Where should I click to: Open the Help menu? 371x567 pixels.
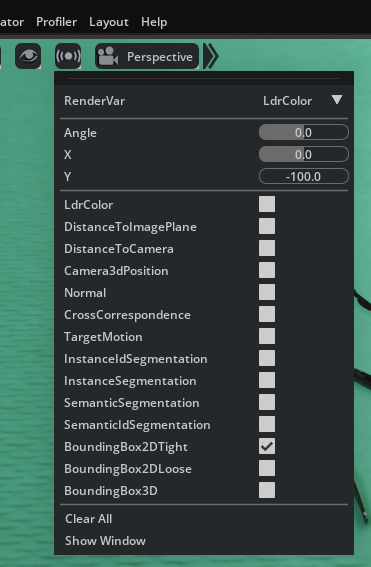(154, 22)
